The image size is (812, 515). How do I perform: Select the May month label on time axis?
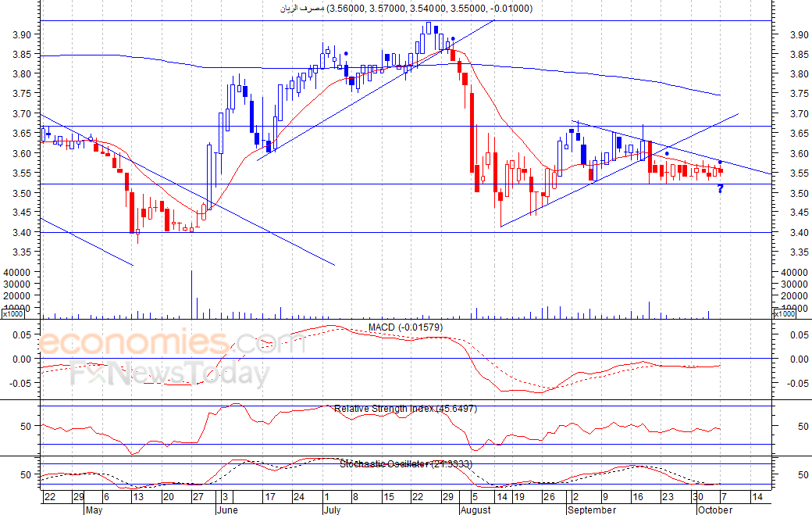[94, 510]
